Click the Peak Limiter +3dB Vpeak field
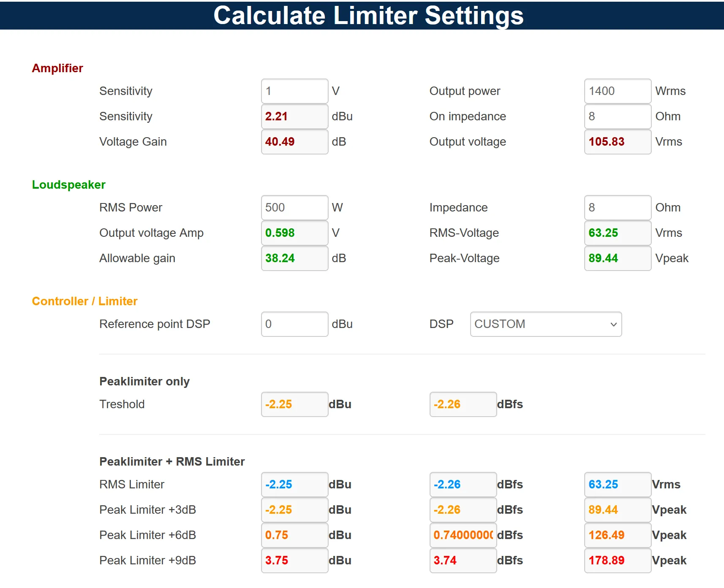 click(618, 510)
